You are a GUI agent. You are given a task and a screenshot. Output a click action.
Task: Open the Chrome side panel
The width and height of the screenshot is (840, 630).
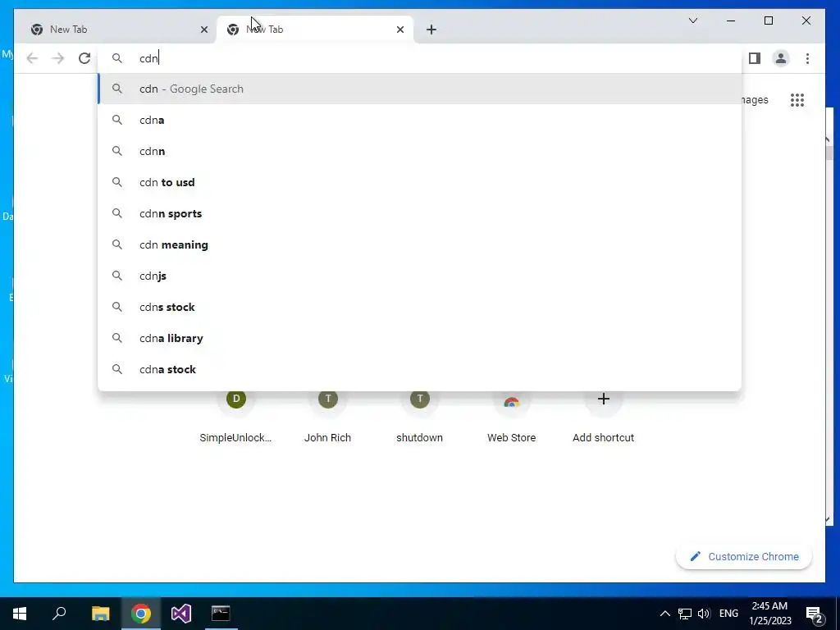pyautogui.click(x=755, y=58)
